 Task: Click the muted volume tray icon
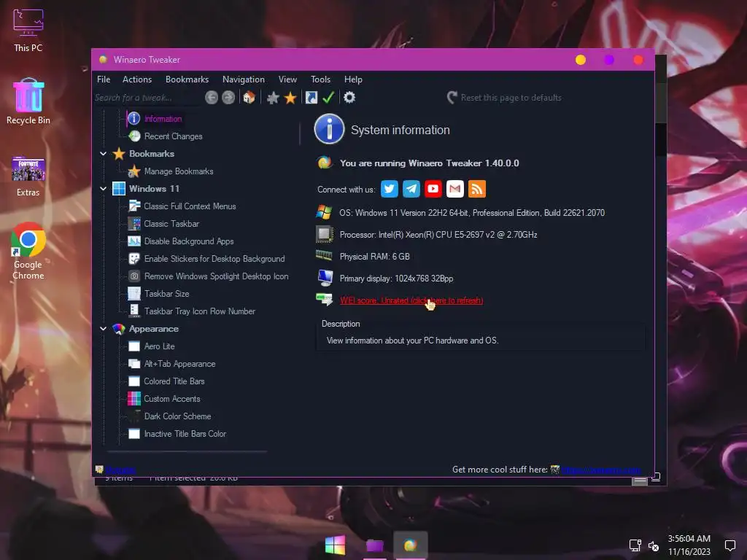(x=654, y=545)
